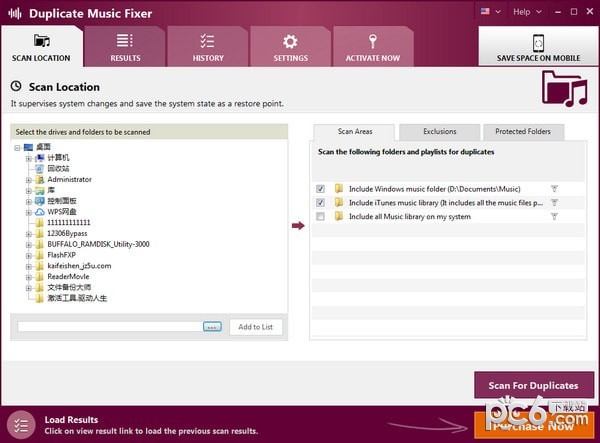Expand the 12306Bypass folder node
This screenshot has height=443, width=600.
[x=29, y=234]
